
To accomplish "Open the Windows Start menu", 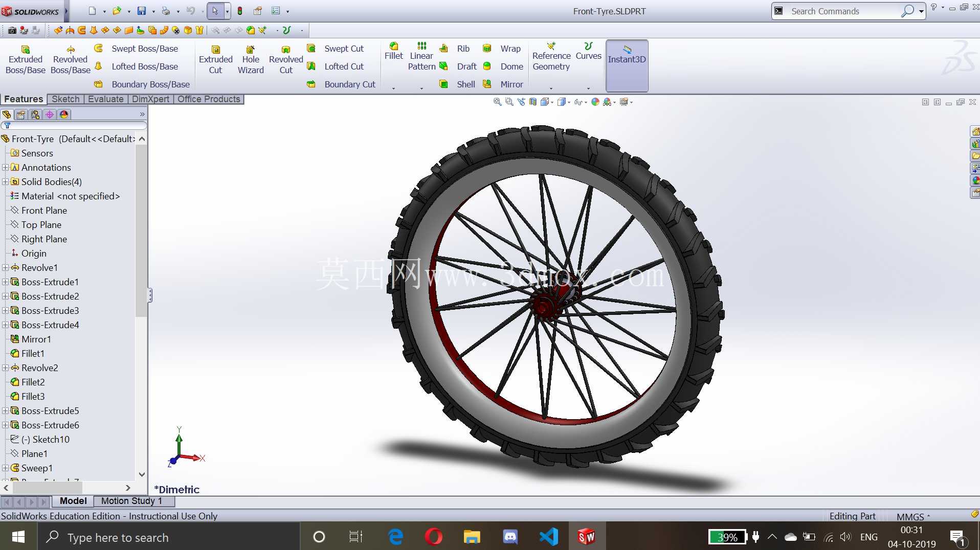I will coord(18,537).
